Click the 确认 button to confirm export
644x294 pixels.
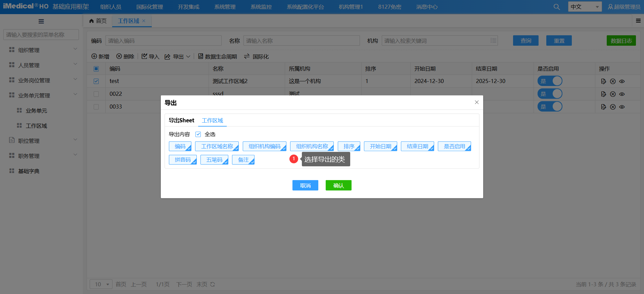338,185
